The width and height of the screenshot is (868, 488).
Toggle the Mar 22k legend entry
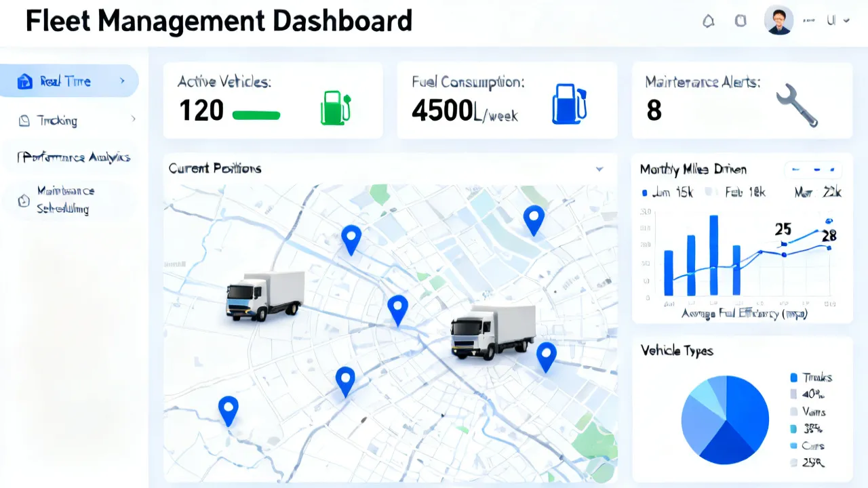(x=818, y=192)
